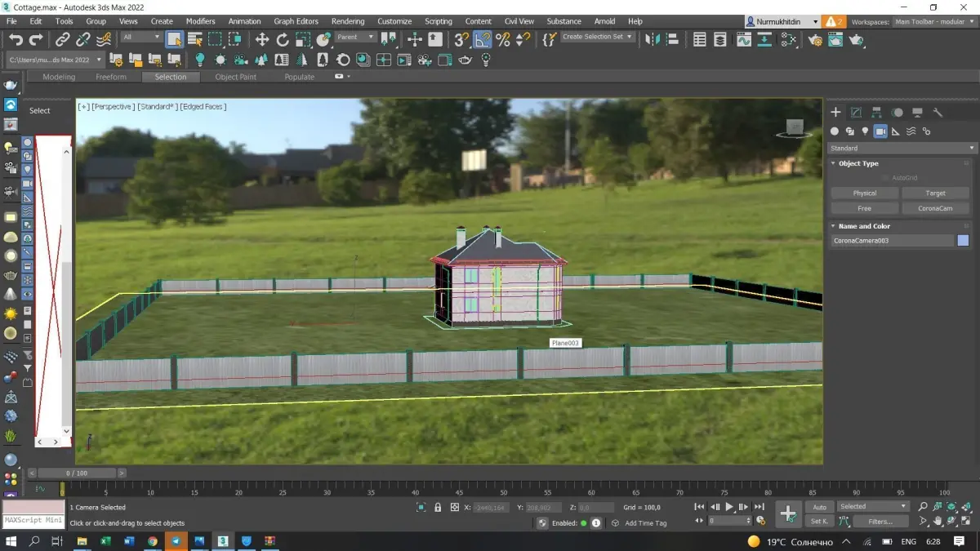This screenshot has width=980, height=551.
Task: Click the Align tool icon
Action: point(672,39)
